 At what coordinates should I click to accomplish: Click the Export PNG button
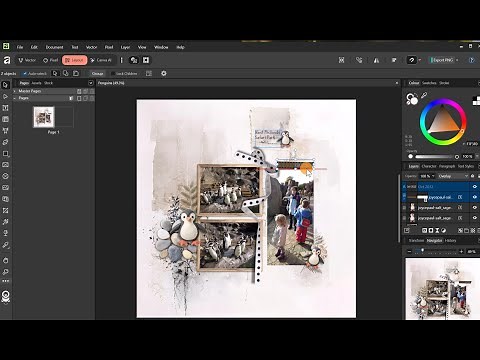(442, 60)
